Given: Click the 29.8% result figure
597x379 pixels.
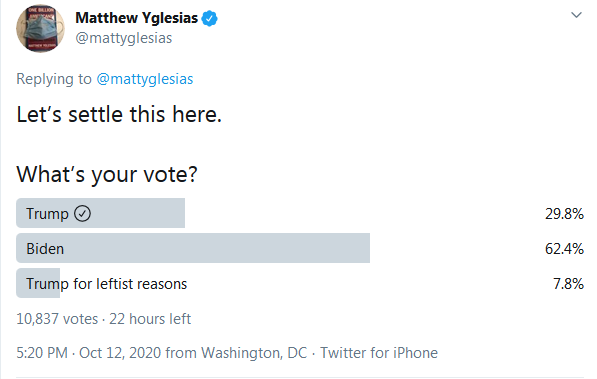Looking at the screenshot, I should [564, 214].
